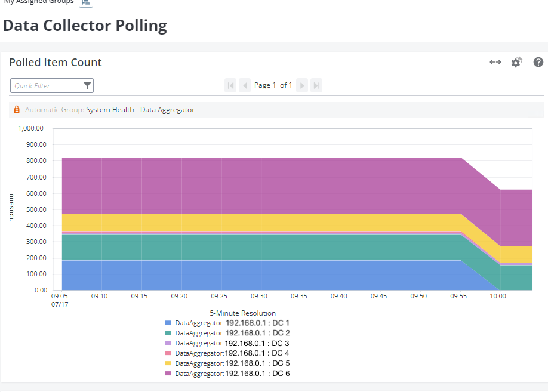Click the pink DC 4 legend swatch
548x392 pixels.
pos(168,353)
